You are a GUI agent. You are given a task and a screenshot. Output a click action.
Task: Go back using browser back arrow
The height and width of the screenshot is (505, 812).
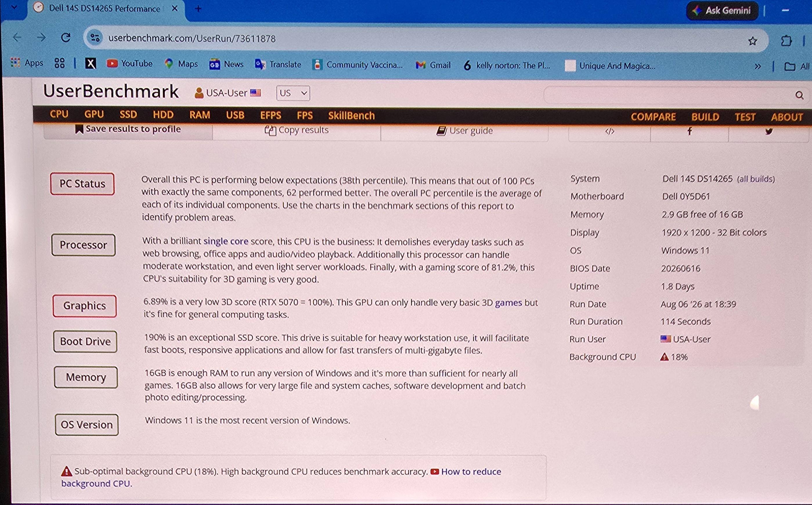pos(17,37)
